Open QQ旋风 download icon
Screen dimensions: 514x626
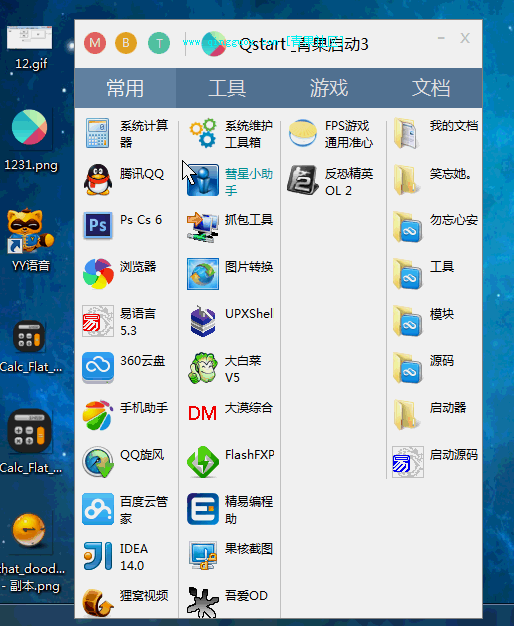point(98,462)
